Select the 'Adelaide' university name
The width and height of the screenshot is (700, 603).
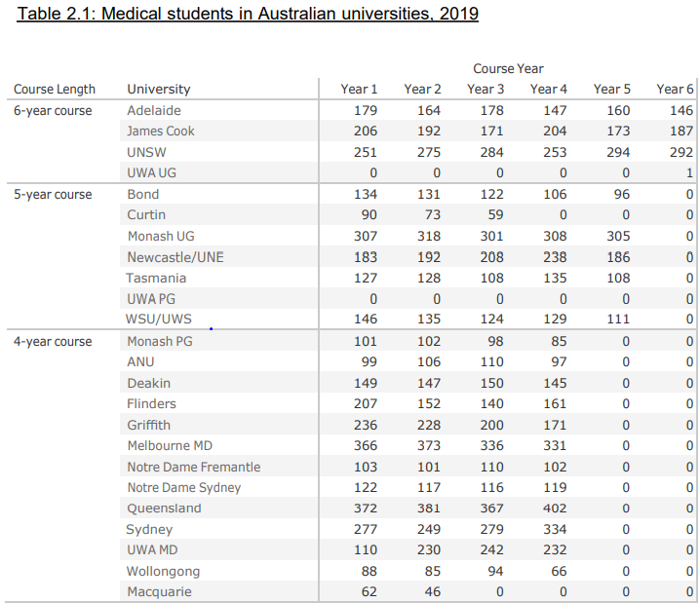pos(154,111)
